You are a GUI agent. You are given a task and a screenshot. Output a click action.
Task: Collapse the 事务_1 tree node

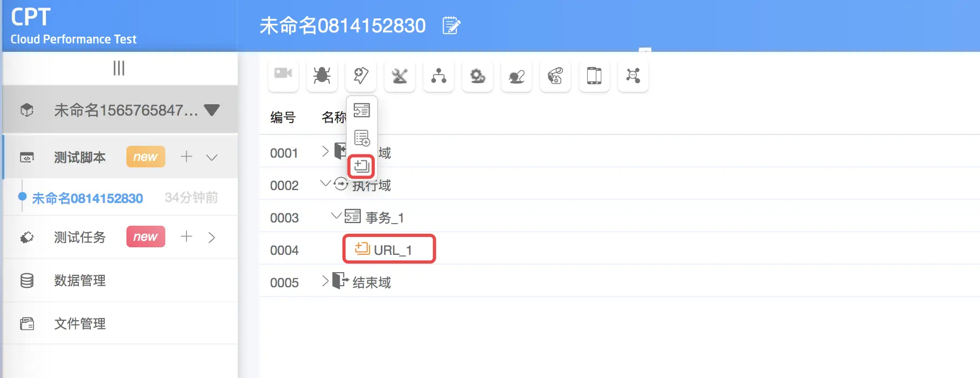click(x=336, y=216)
